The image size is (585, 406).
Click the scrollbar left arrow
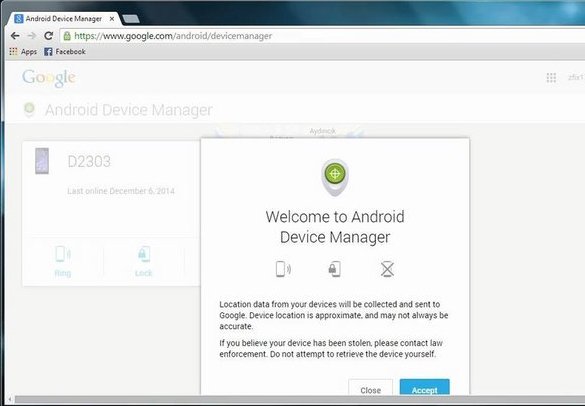(x=10, y=400)
